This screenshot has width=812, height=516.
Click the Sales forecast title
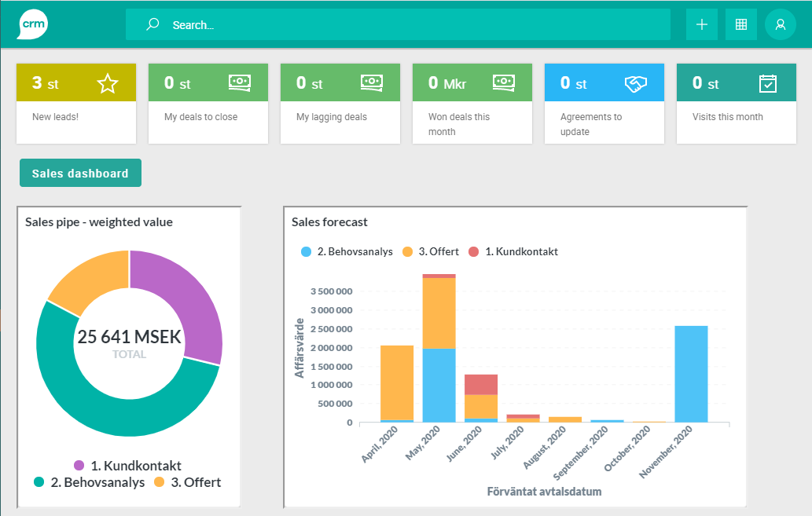[x=329, y=222]
